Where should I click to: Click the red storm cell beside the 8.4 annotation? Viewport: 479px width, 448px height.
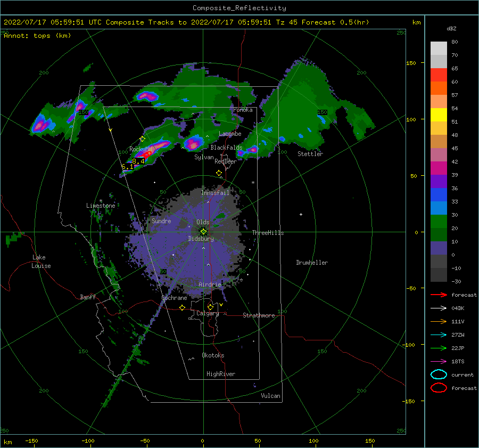(147, 154)
